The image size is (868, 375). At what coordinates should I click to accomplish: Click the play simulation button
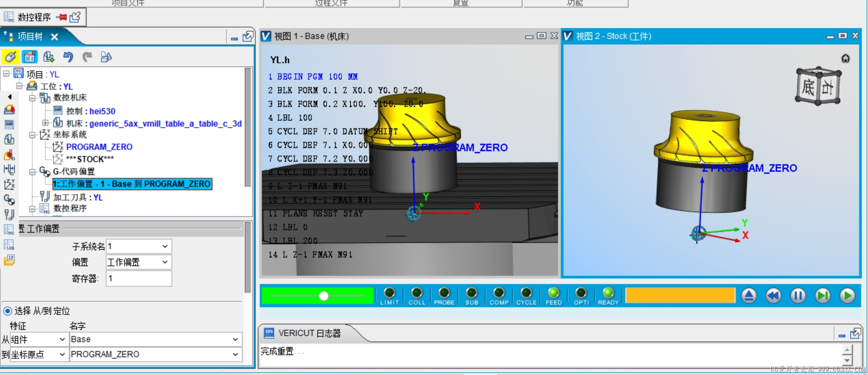[x=847, y=296]
